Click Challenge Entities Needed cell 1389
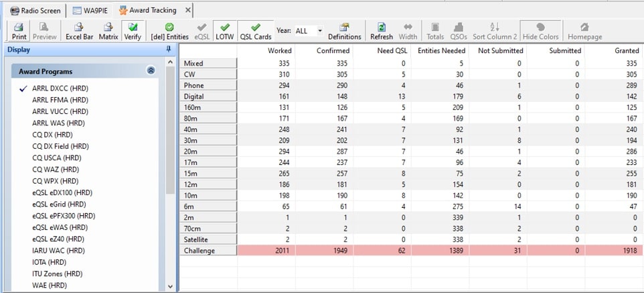Viewport: 644px width, 293px height. 440,250
